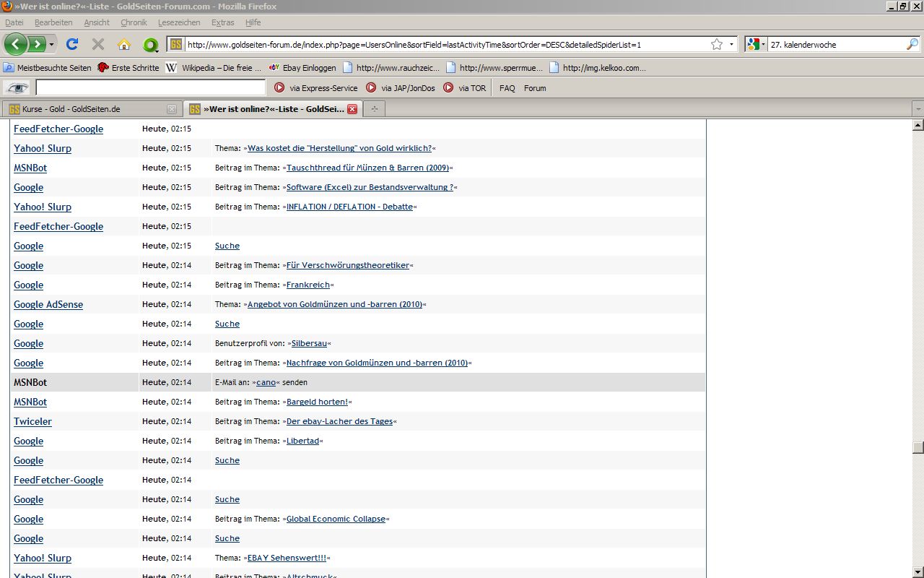Open the img.kelkoo.com bookmark
Viewport: 924px width, 578px height.
(x=598, y=67)
